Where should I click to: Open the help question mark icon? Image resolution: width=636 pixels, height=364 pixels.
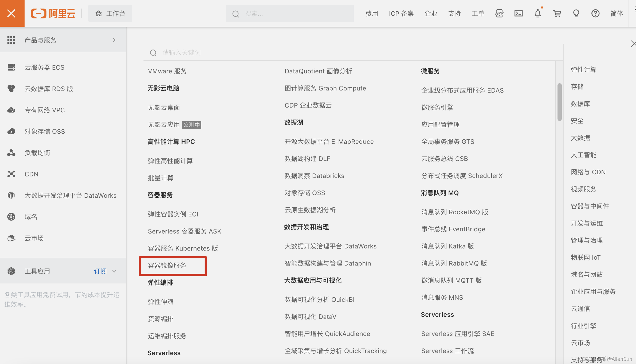[595, 13]
